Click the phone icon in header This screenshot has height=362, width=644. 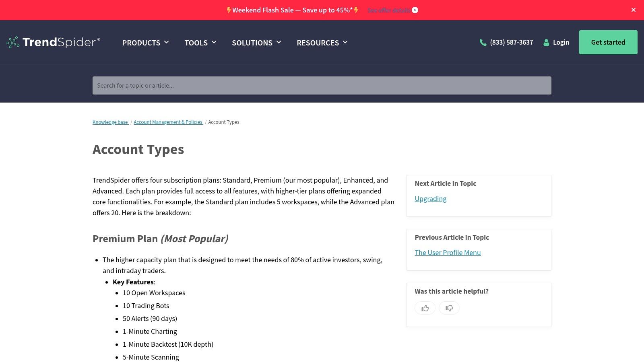coord(483,42)
